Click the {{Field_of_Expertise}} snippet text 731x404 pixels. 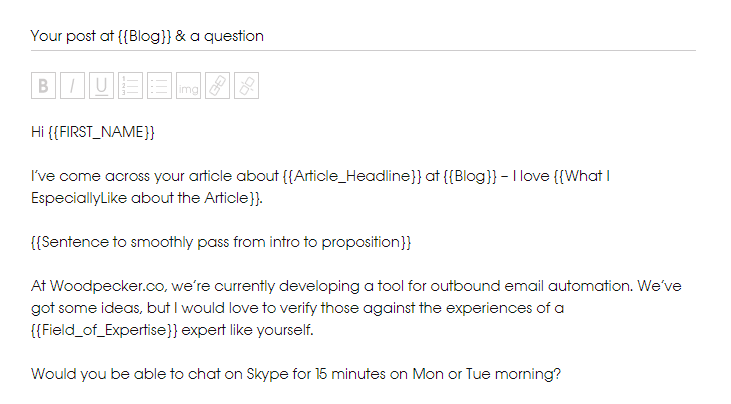[99, 330]
